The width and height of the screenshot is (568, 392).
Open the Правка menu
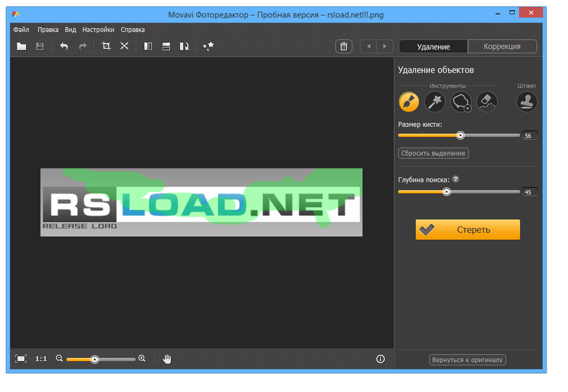click(x=48, y=30)
